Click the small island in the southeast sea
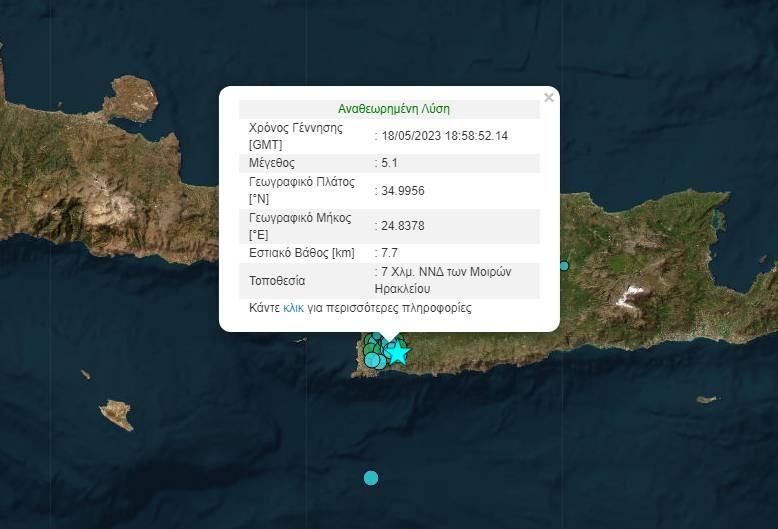The width and height of the screenshot is (778, 529). click(706, 399)
